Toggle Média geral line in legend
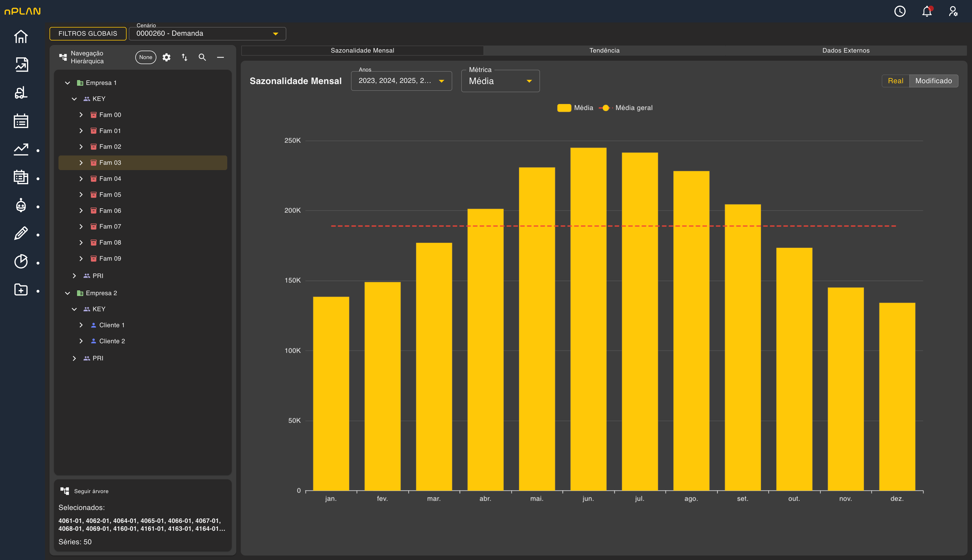This screenshot has width=972, height=560. (626, 108)
